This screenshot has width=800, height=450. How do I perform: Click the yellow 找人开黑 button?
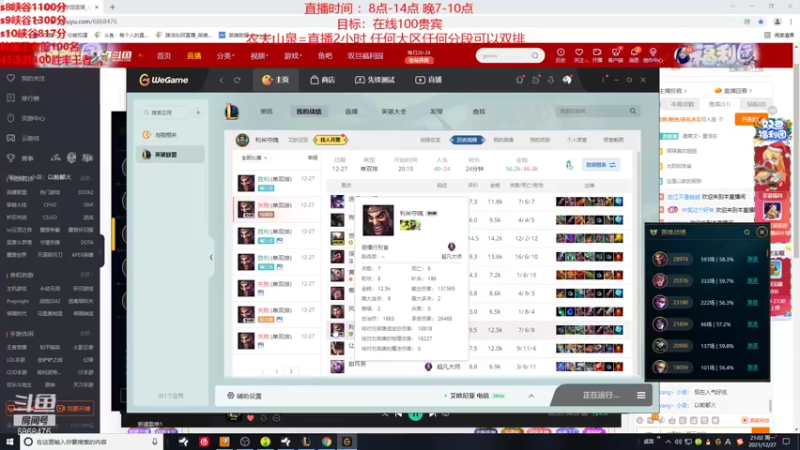329,140
